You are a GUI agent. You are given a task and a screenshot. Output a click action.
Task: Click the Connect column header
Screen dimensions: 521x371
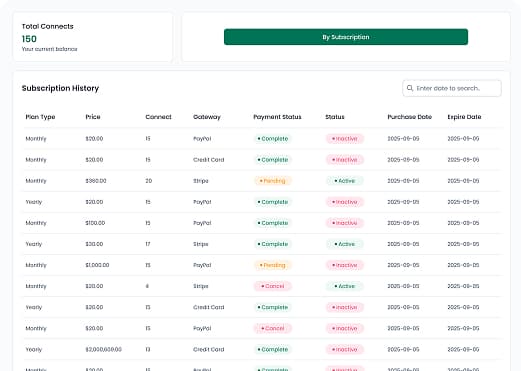[158, 117]
